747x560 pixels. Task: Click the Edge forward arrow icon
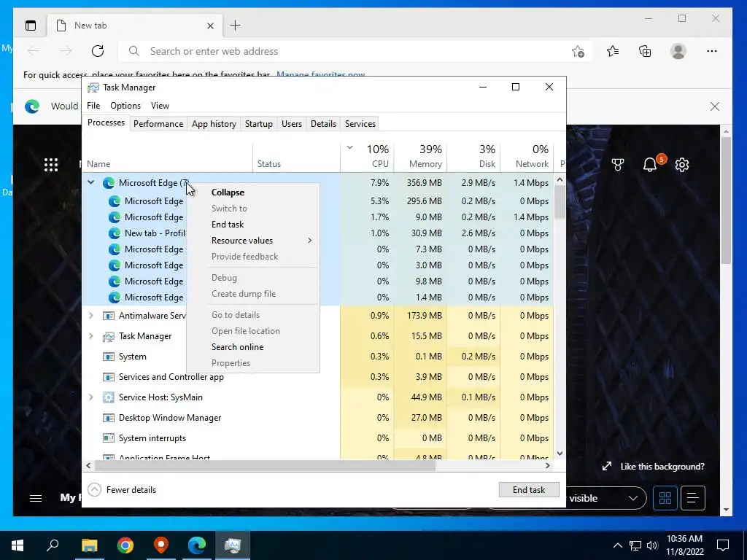[x=66, y=51]
